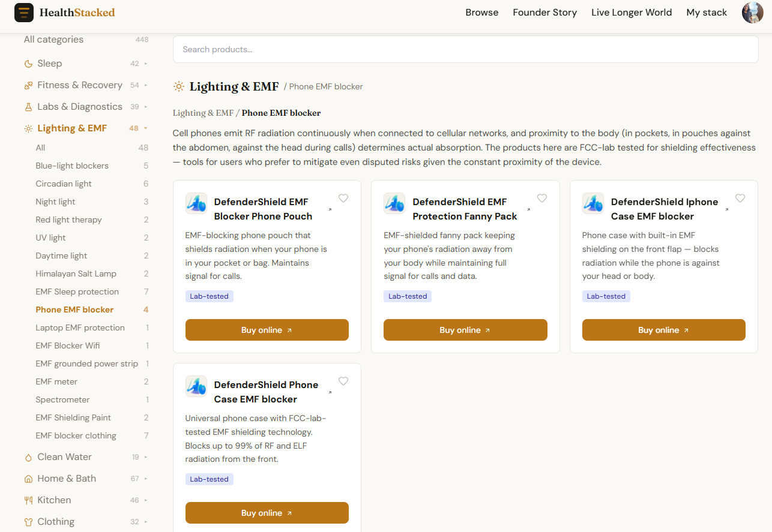Favorite the DefenderShield EMF Blocker Phone Pouch

click(x=343, y=198)
